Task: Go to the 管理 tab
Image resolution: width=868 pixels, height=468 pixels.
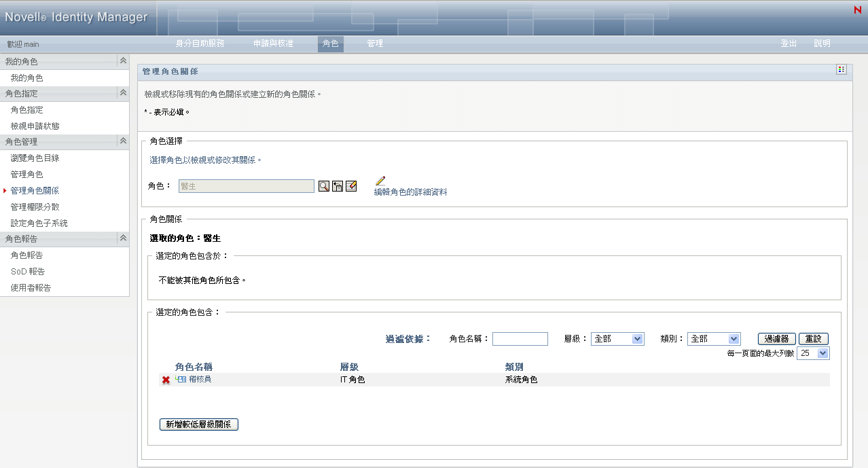Action: [375, 43]
